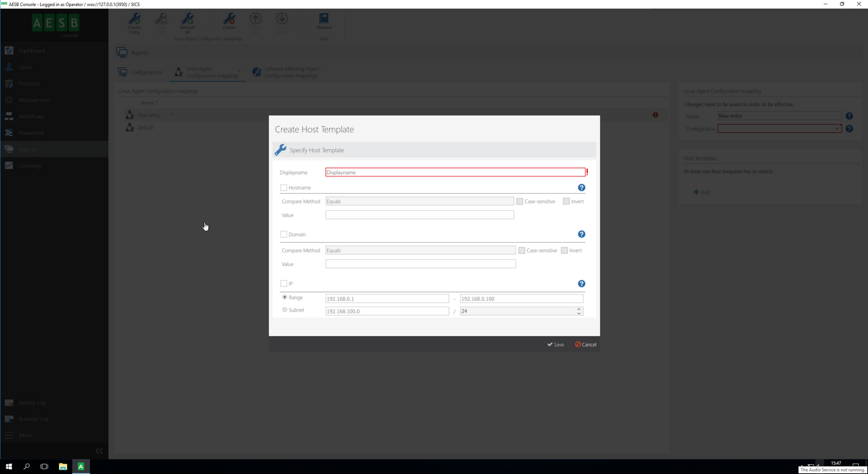This screenshot has width=868, height=474.
Task: Open the help icon for Domain
Action: tap(582, 234)
